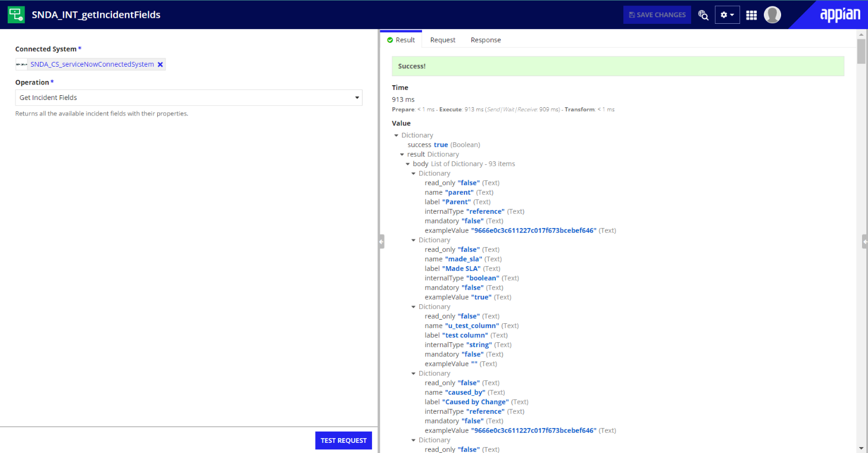The height and width of the screenshot is (453, 868).
Task: Collapse the body List of Dictionary node
Action: pyautogui.click(x=408, y=164)
